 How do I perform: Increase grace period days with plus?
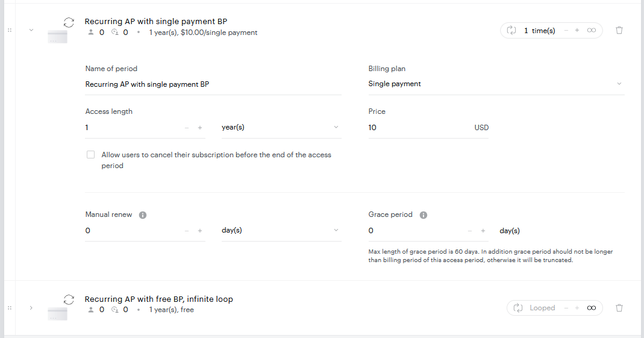pyautogui.click(x=483, y=231)
